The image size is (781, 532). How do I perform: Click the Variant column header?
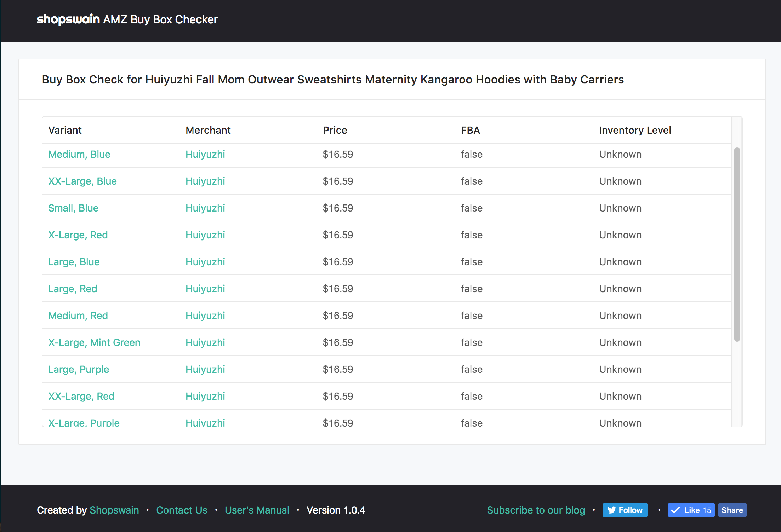65,130
